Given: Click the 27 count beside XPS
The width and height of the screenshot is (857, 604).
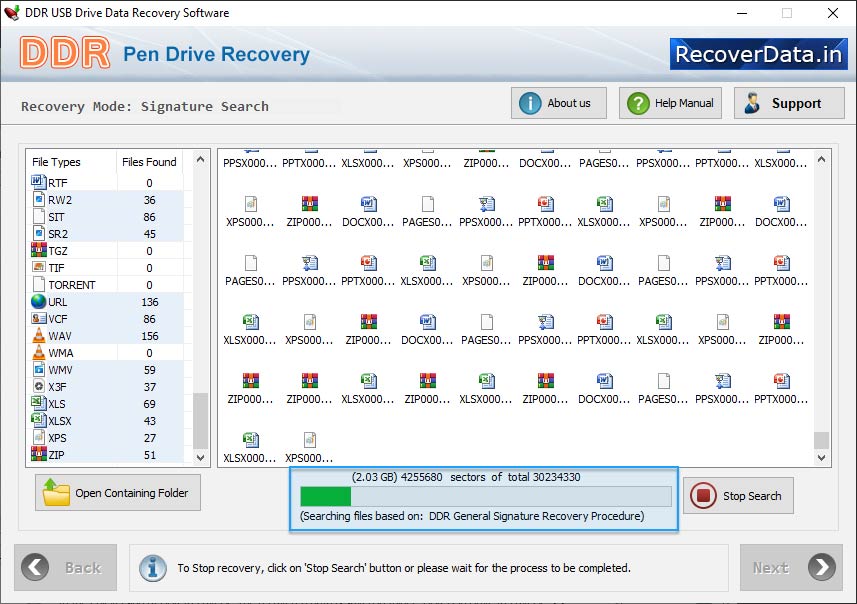Looking at the screenshot, I should coord(150,438).
